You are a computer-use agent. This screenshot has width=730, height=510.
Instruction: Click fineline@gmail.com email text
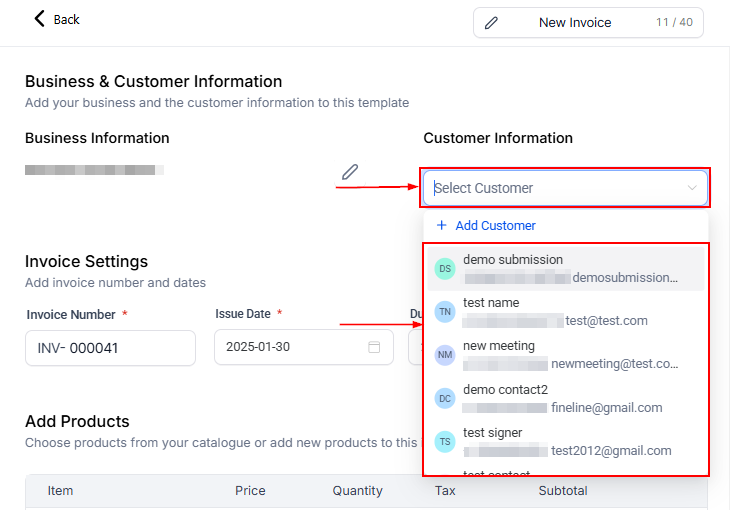point(607,408)
